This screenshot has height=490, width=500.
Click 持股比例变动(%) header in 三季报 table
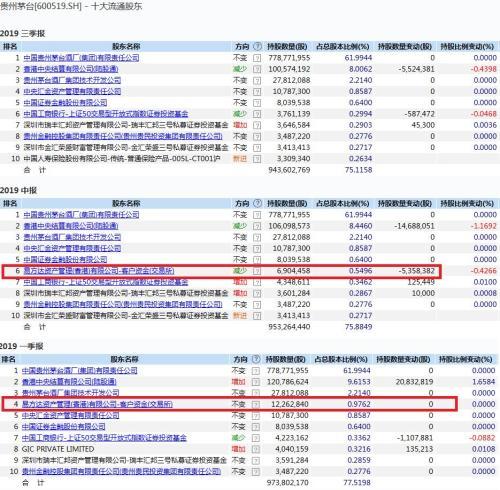(467, 47)
